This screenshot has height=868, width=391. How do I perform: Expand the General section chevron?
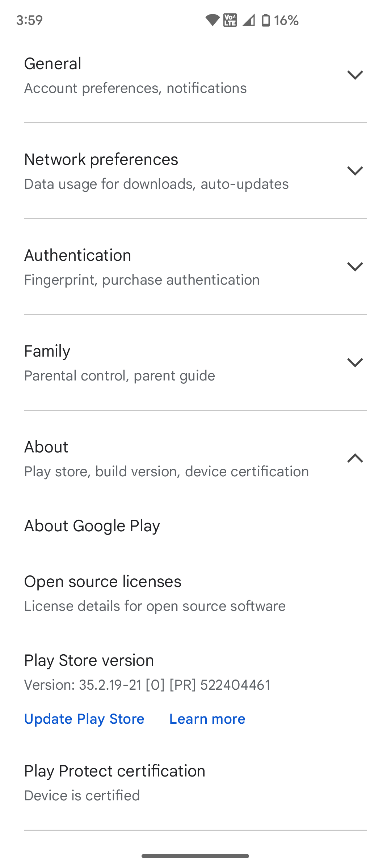355,75
